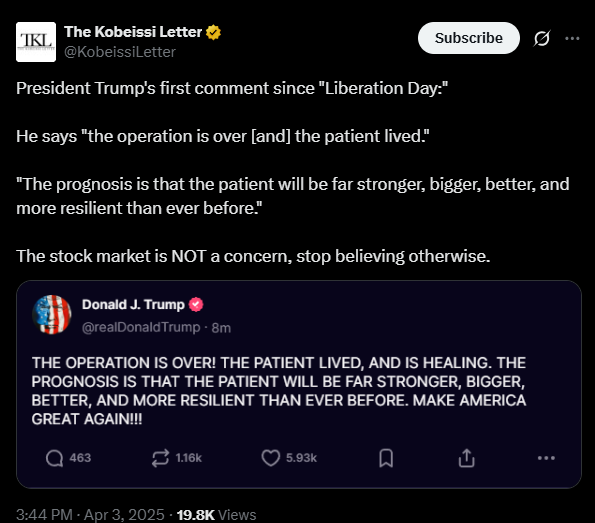Open the Kobeissi post's more options menu
The height and width of the screenshot is (523, 595).
pyautogui.click(x=572, y=38)
